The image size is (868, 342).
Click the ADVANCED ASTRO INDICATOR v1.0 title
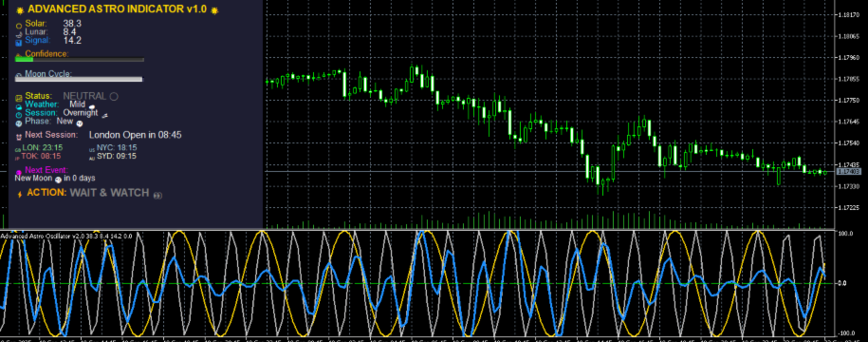point(118,9)
